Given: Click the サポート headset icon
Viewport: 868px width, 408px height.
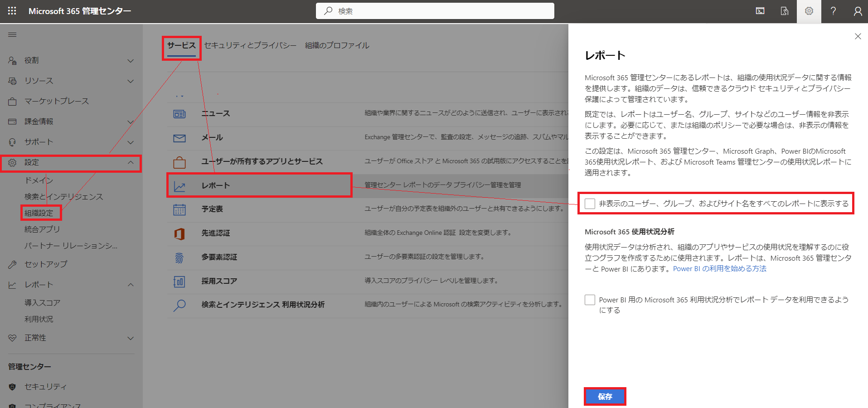Looking at the screenshot, I should pos(12,142).
